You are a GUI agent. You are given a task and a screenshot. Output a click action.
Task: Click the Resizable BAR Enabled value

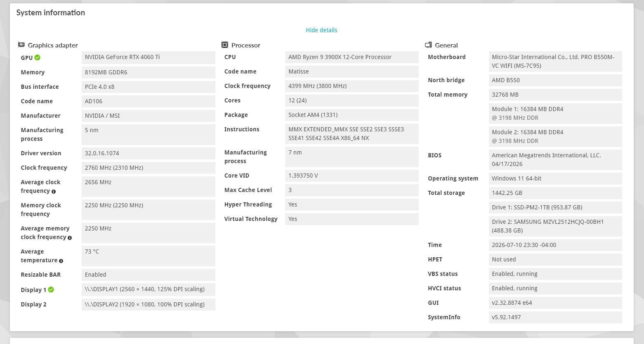[x=149, y=275]
